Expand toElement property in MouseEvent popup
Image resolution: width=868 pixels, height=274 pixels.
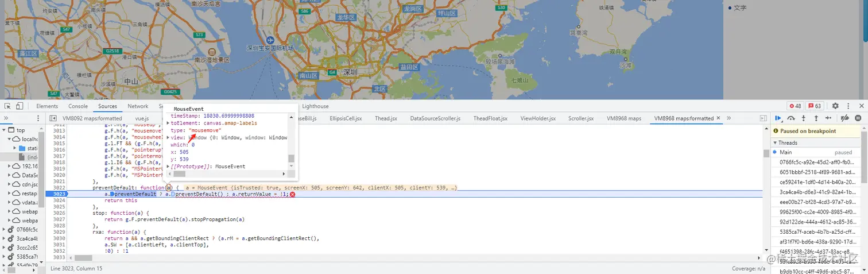click(168, 123)
